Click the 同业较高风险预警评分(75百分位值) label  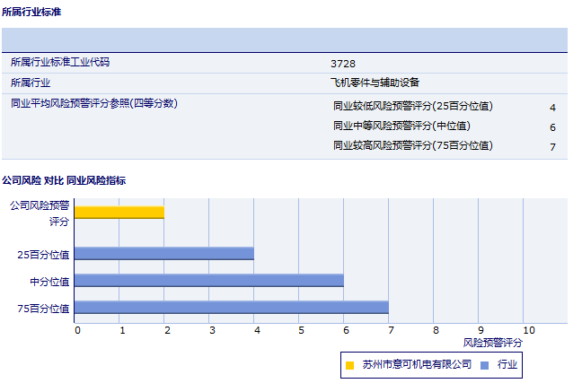click(x=413, y=145)
